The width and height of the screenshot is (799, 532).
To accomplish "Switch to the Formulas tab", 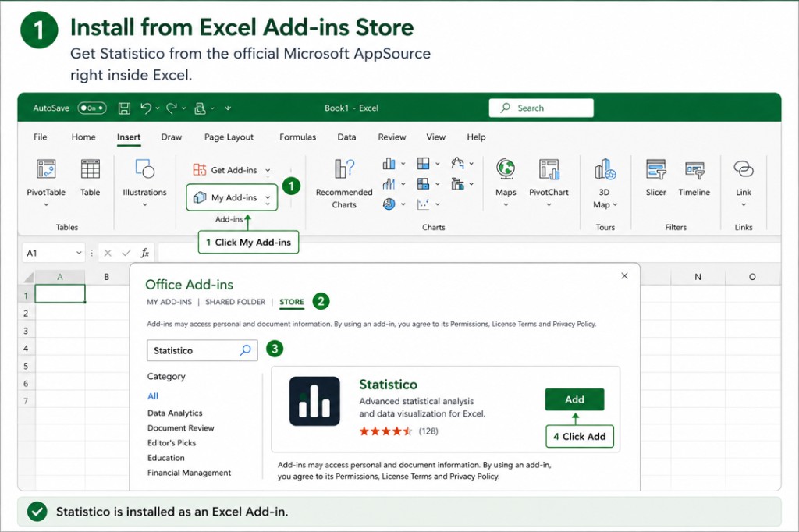I will point(297,137).
